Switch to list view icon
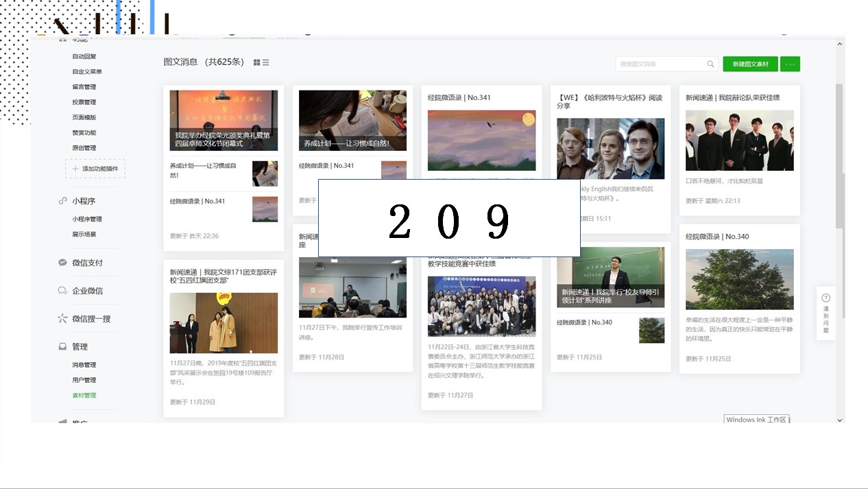 [266, 62]
